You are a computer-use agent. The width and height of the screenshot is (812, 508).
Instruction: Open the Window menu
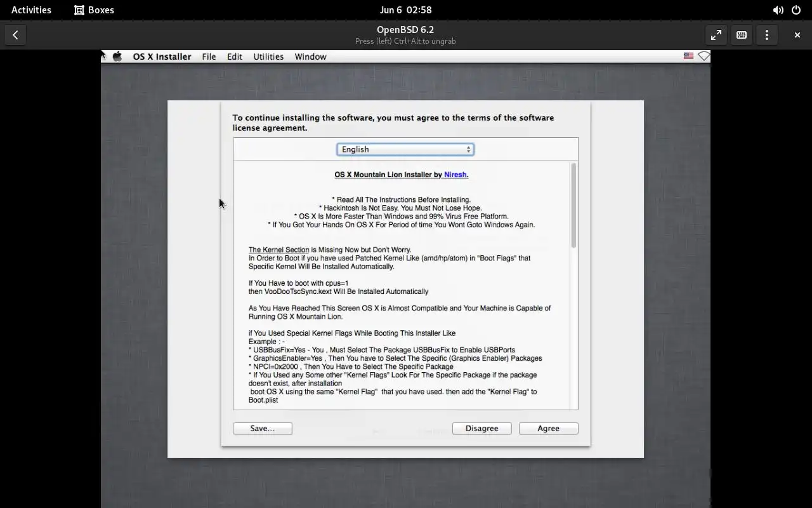pos(310,57)
